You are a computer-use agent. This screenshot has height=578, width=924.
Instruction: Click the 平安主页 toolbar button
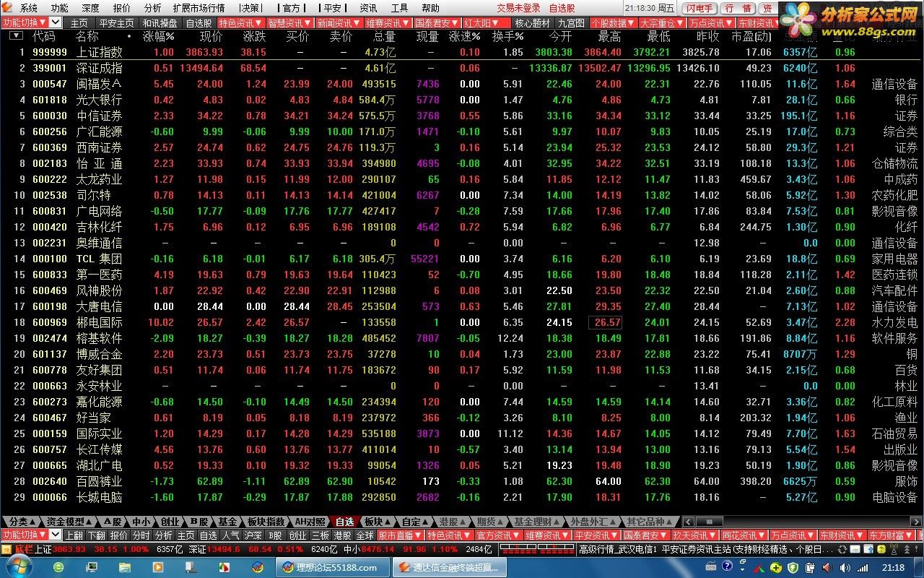(115, 23)
